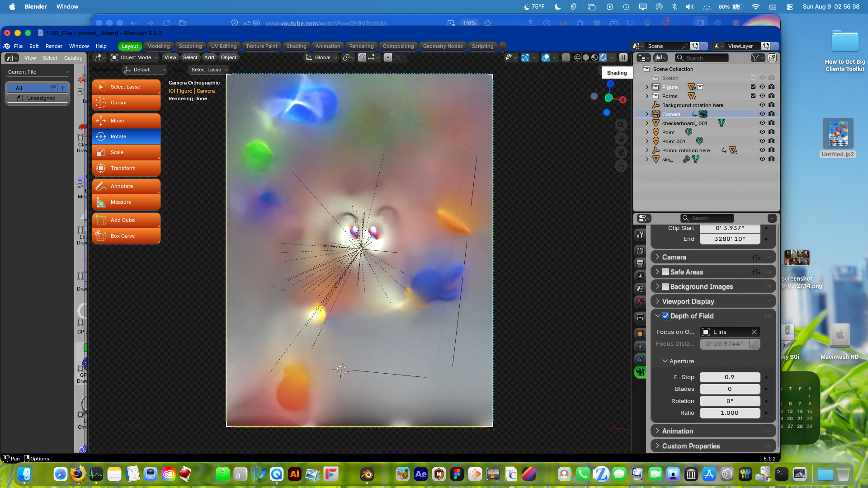Screen dimensions: 868x488
Task: Clear the L iris focus object
Action: point(754,332)
